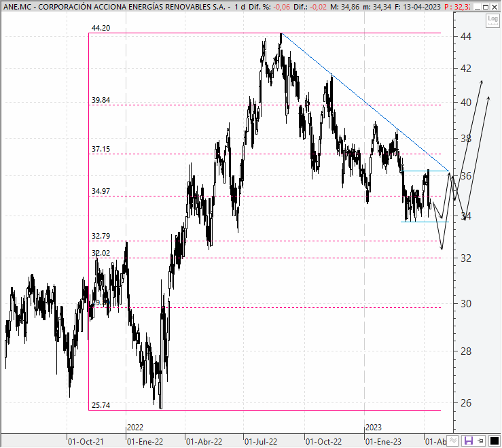Click price axis value 40
The image size is (502, 448).
(466, 103)
